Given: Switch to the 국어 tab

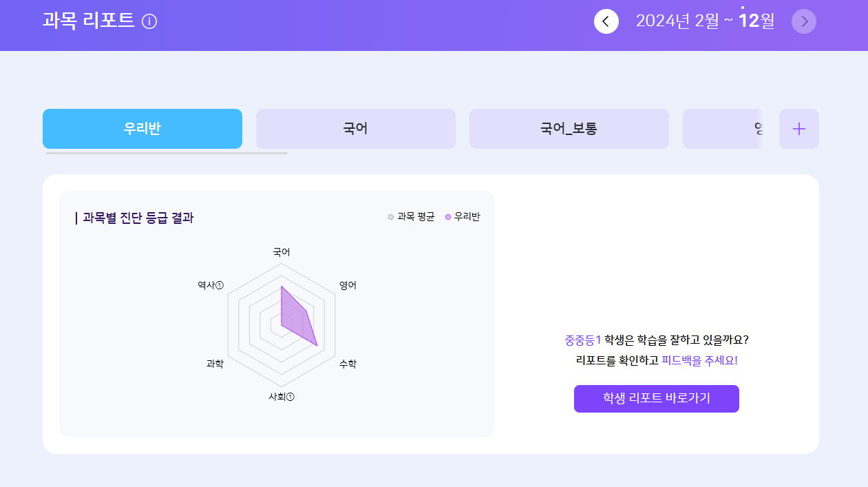Looking at the screenshot, I should coord(356,129).
